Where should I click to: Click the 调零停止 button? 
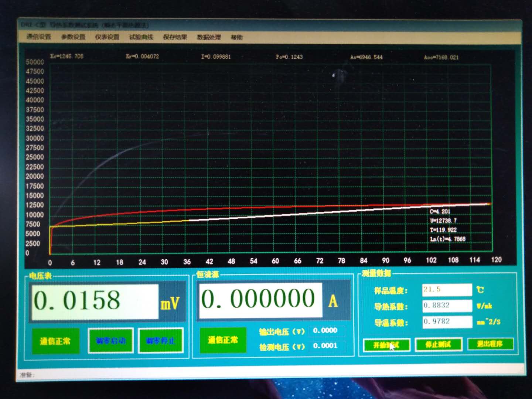(x=160, y=340)
